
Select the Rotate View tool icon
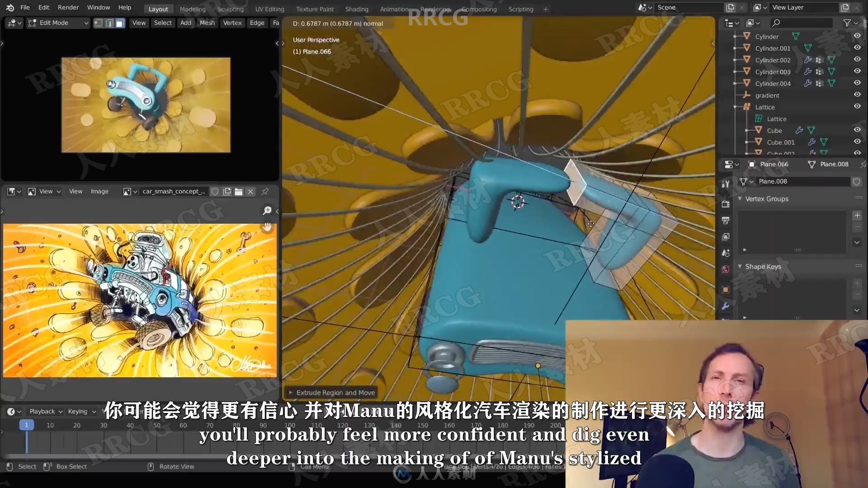(x=149, y=466)
